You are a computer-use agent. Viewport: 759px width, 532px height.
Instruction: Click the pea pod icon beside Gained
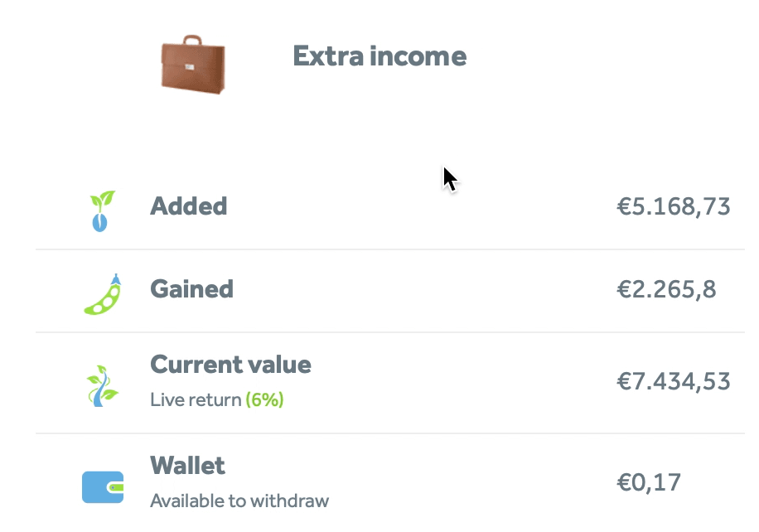point(103,294)
